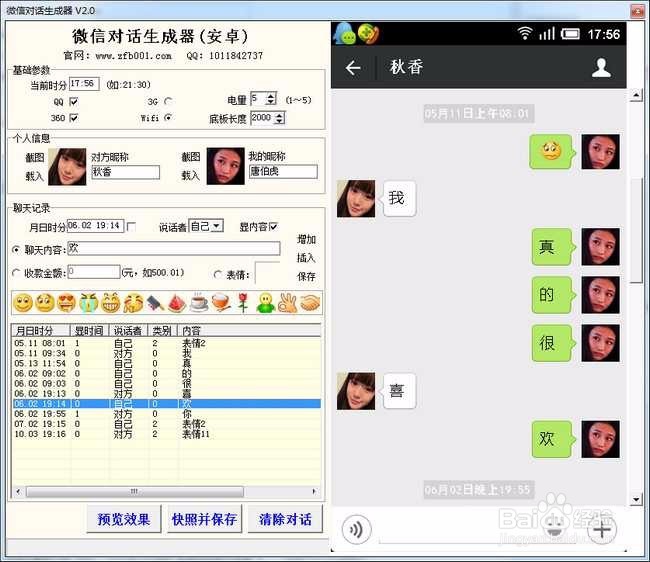
Task: Pick the handshake emoji
Action: (310, 303)
